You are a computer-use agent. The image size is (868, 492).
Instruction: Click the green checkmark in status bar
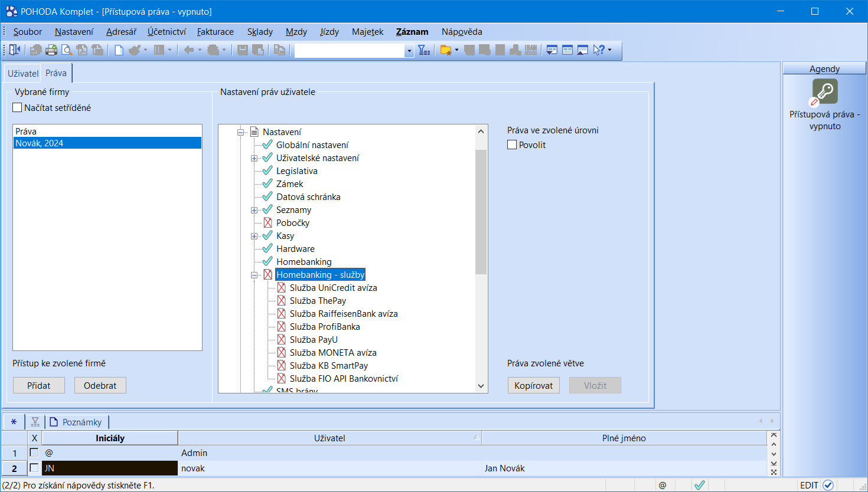(x=700, y=485)
